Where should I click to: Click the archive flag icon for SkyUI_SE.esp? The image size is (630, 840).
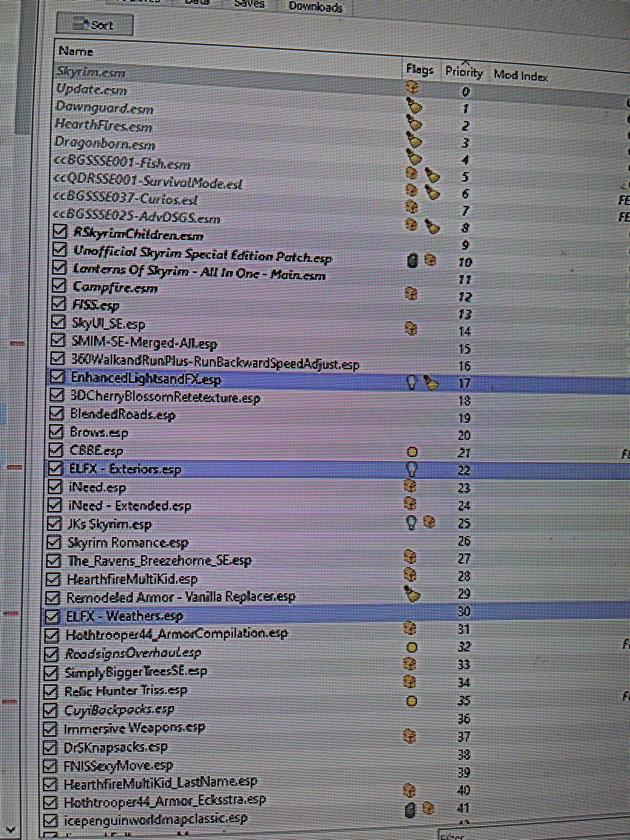pyautogui.click(x=411, y=327)
